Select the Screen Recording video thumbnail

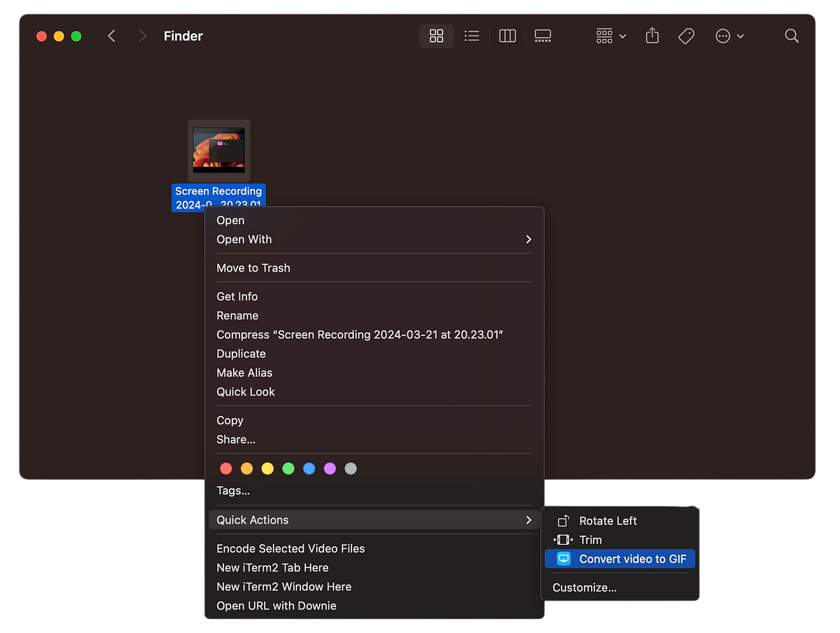(219, 150)
